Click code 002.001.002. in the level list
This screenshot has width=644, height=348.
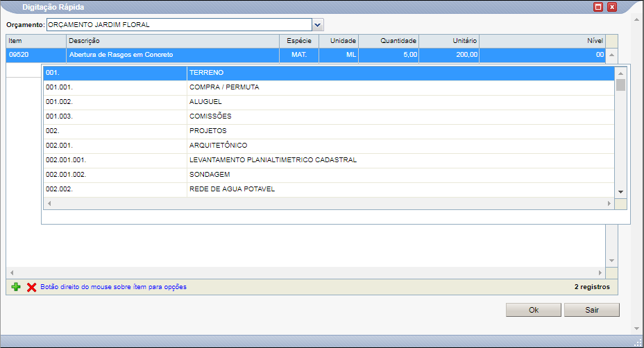pos(66,175)
